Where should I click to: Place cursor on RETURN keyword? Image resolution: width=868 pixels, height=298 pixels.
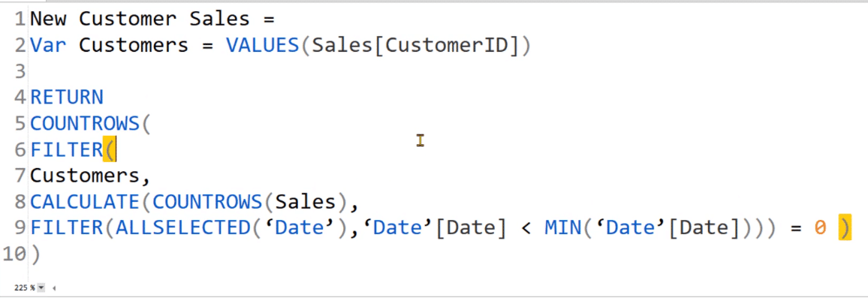pyautogui.click(x=66, y=98)
